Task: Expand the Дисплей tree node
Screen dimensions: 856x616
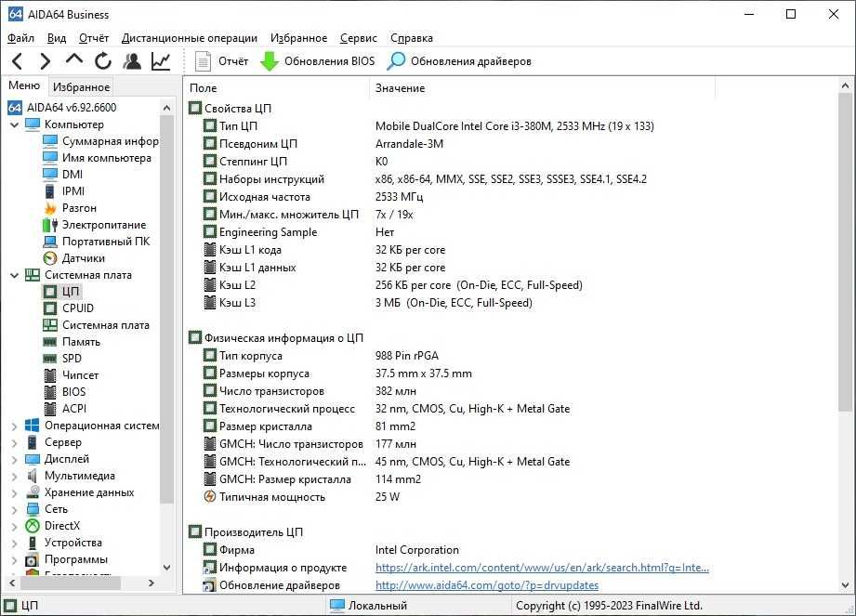Action: click(x=15, y=459)
